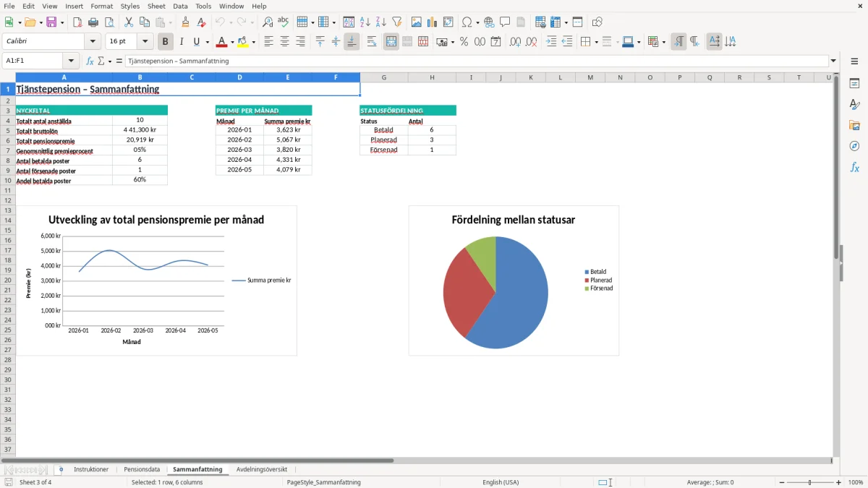
Task: Toggle Wrap Text button
Action: point(372,41)
